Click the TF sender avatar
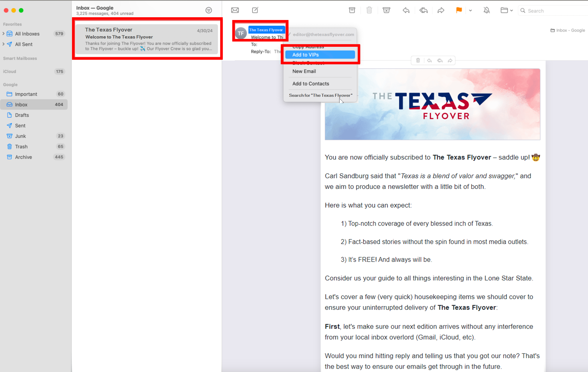 [241, 33]
